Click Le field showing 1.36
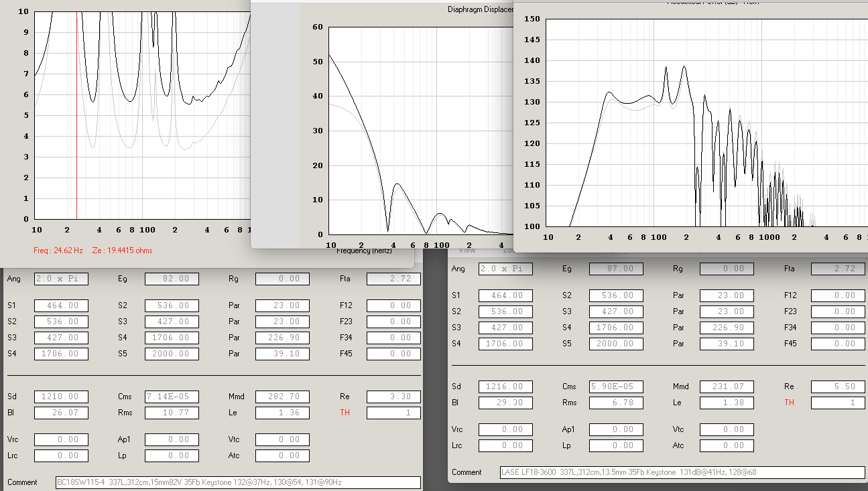This screenshot has width=868, height=491. (x=282, y=413)
